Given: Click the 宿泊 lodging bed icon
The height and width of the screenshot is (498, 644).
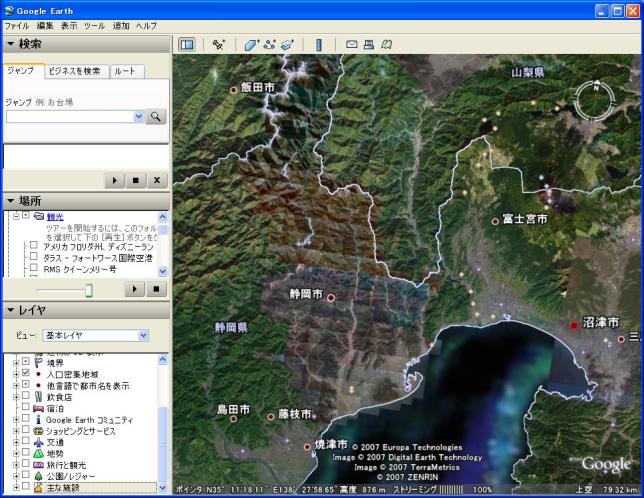Looking at the screenshot, I should point(38,408).
